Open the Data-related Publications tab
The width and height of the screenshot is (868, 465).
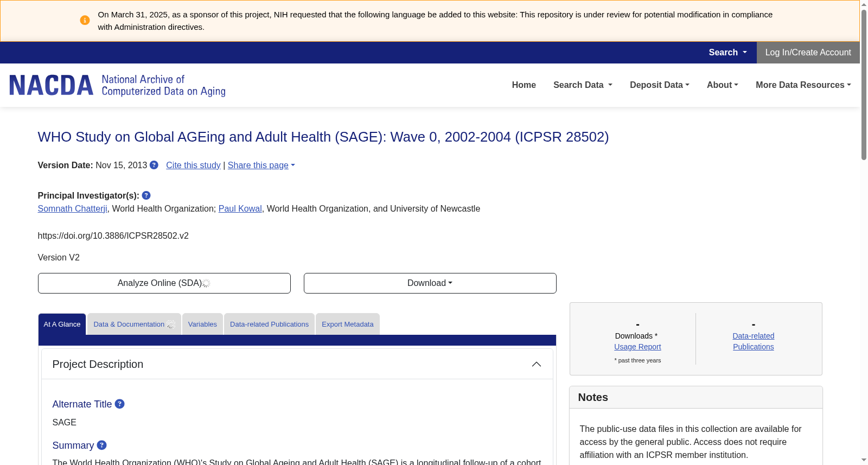click(269, 324)
